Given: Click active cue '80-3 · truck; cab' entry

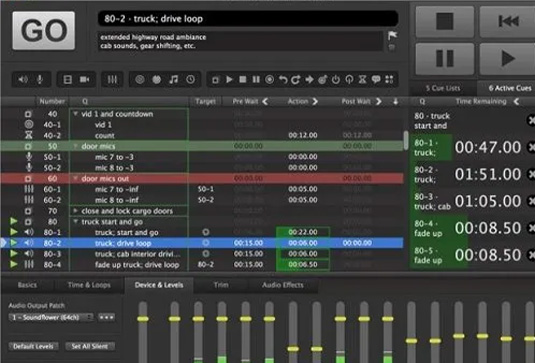Looking at the screenshot, I should click(472, 201).
